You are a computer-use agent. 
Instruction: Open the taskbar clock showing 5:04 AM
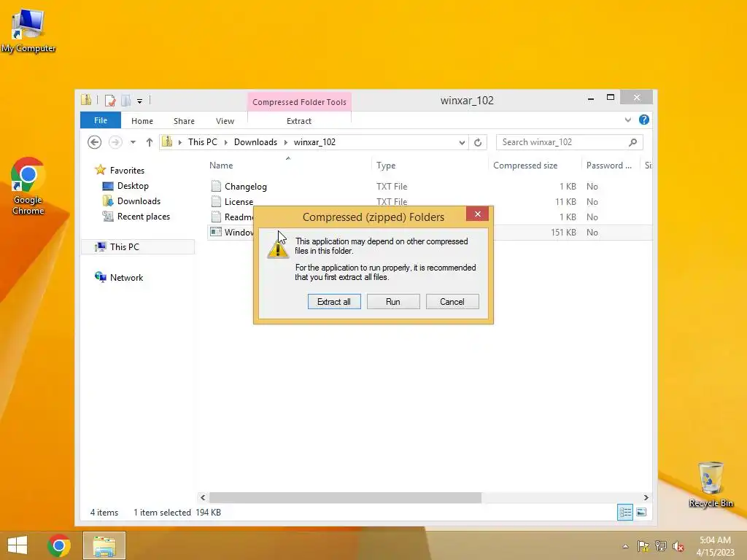715,546
